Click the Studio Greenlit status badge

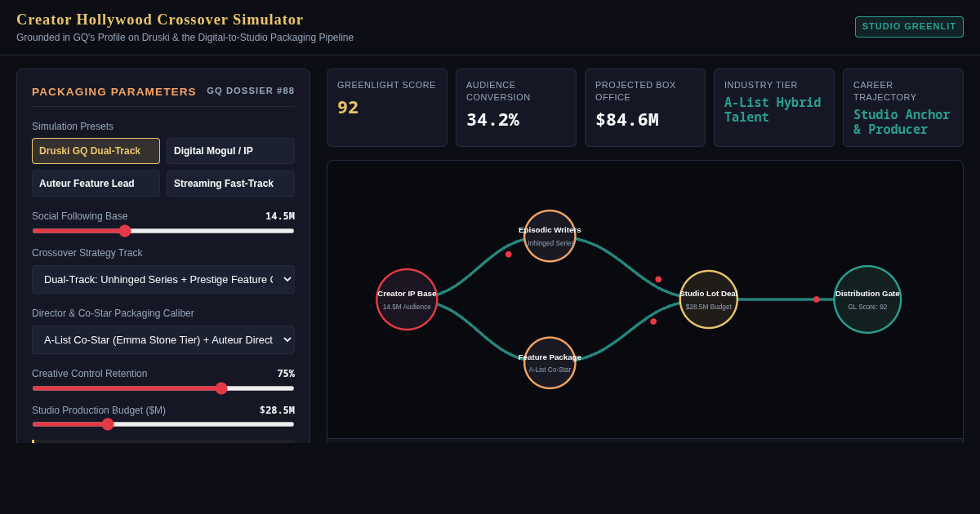909,27
